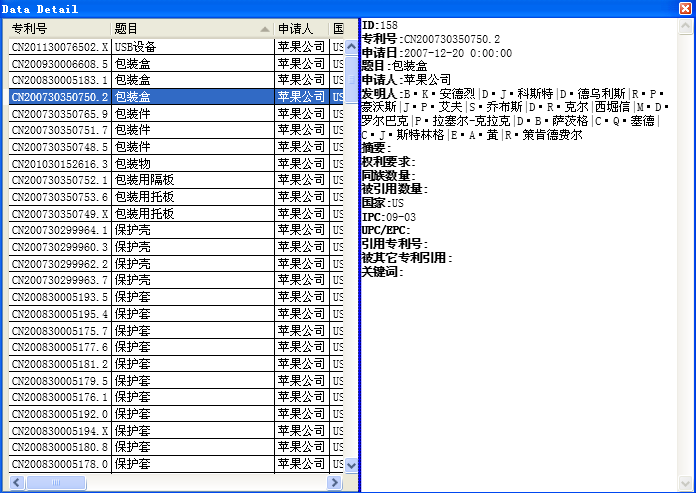This screenshot has width=696, height=493.
Task: Select row CN200730350752.1
Action: tap(177, 180)
